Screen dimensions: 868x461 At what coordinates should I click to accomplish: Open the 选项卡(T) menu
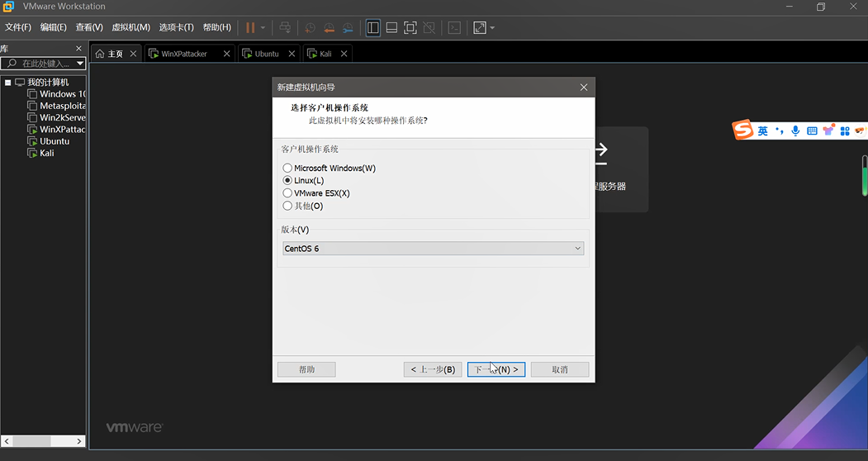pos(176,27)
